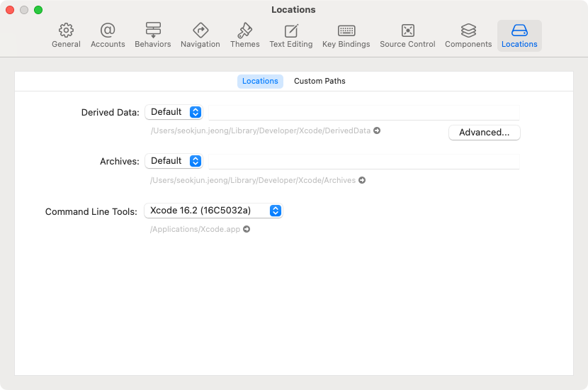Select the Locations sub-tab

coord(260,81)
